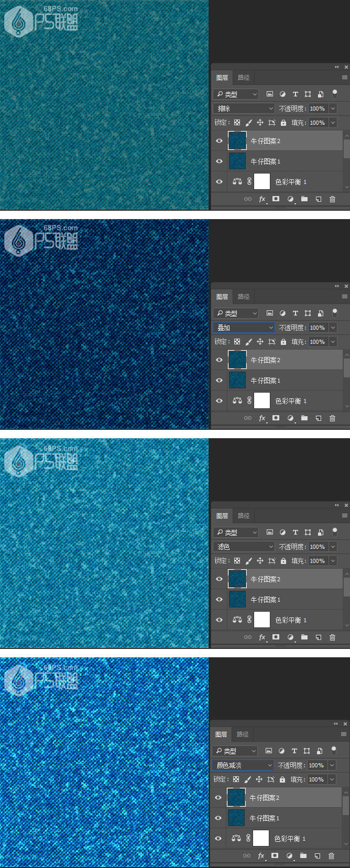Create new layer icon in 滤色 panel
Viewport: 350px width, 868px height.
pos(318,637)
